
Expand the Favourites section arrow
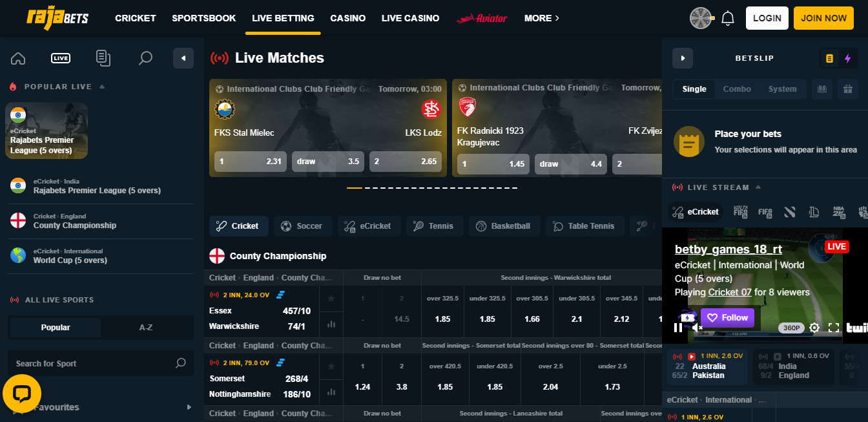click(x=189, y=407)
